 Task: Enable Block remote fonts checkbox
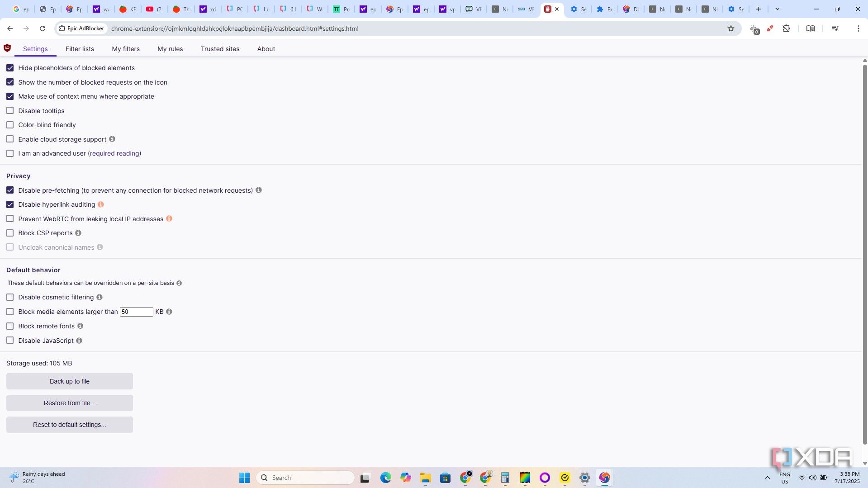(x=10, y=326)
